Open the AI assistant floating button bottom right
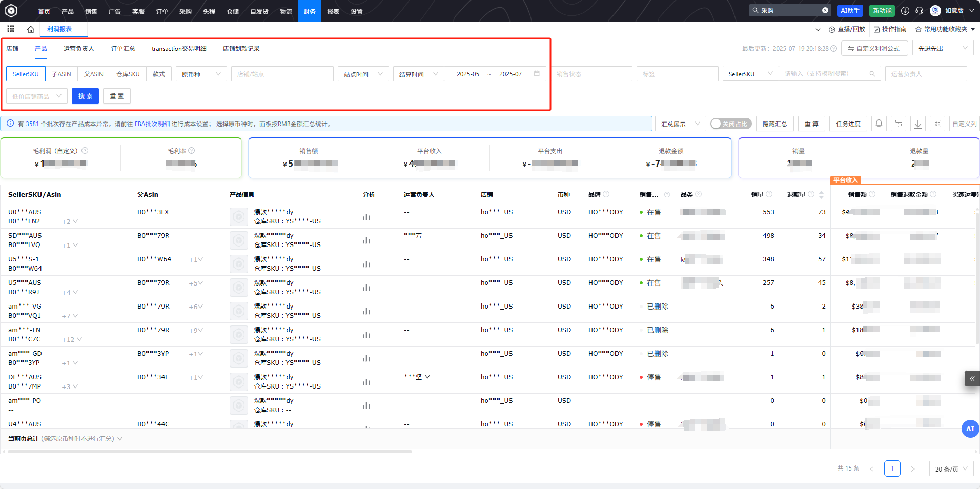The width and height of the screenshot is (980, 489). coord(970,429)
